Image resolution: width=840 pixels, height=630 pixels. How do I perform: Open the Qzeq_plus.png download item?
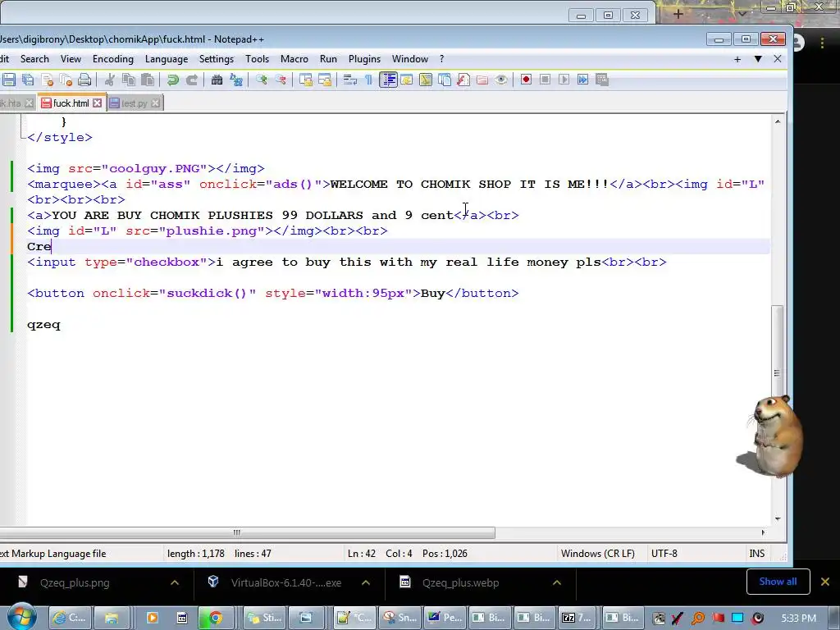pos(75,583)
